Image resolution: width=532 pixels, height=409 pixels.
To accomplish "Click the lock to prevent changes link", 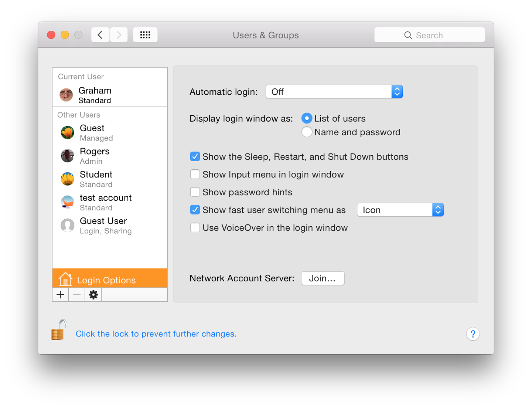I will point(156,334).
